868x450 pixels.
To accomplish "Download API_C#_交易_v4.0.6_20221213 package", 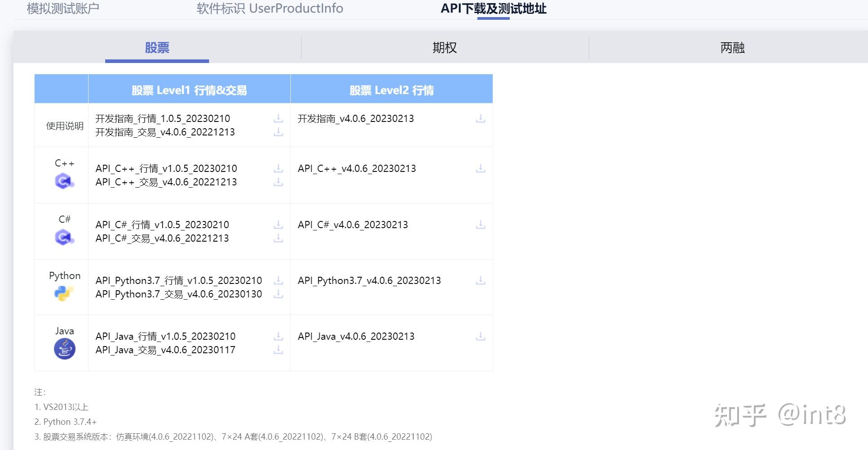I will click(x=278, y=238).
